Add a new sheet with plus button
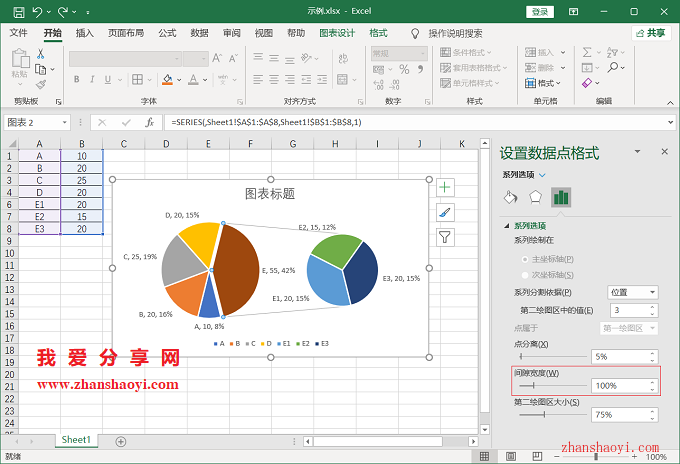 [121, 441]
